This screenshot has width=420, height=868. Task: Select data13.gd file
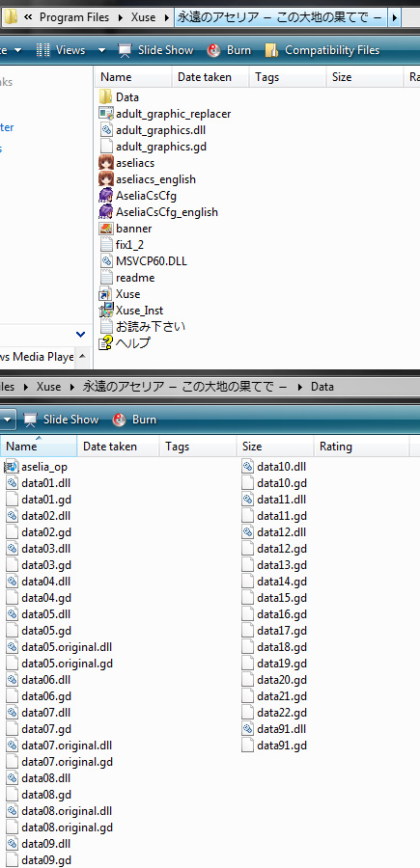pyautogui.click(x=274, y=565)
